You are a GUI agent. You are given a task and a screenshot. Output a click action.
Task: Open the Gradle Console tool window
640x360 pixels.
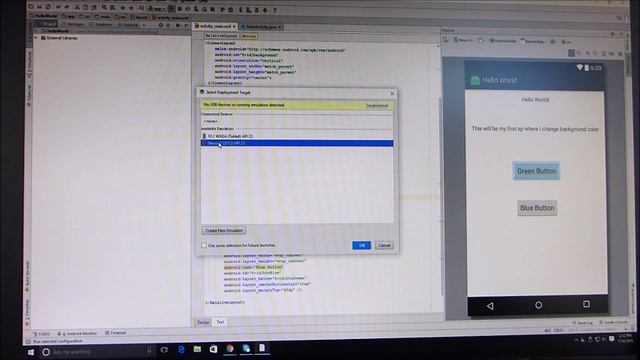pyautogui.click(x=614, y=322)
